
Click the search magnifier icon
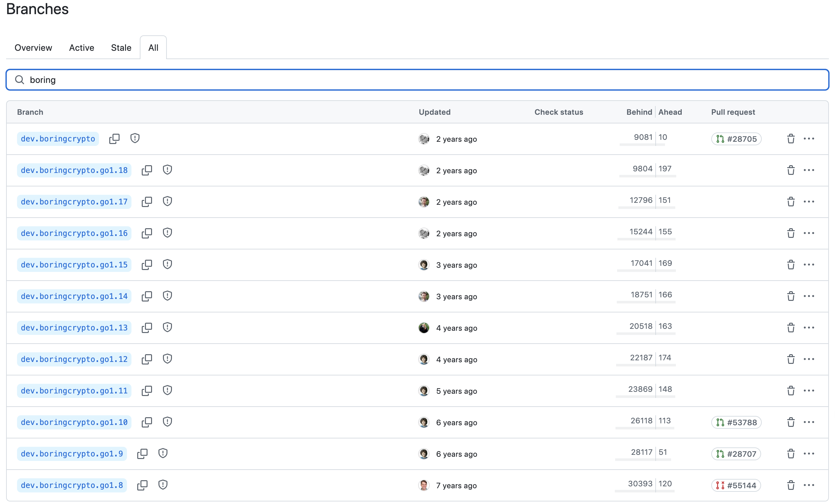point(20,80)
